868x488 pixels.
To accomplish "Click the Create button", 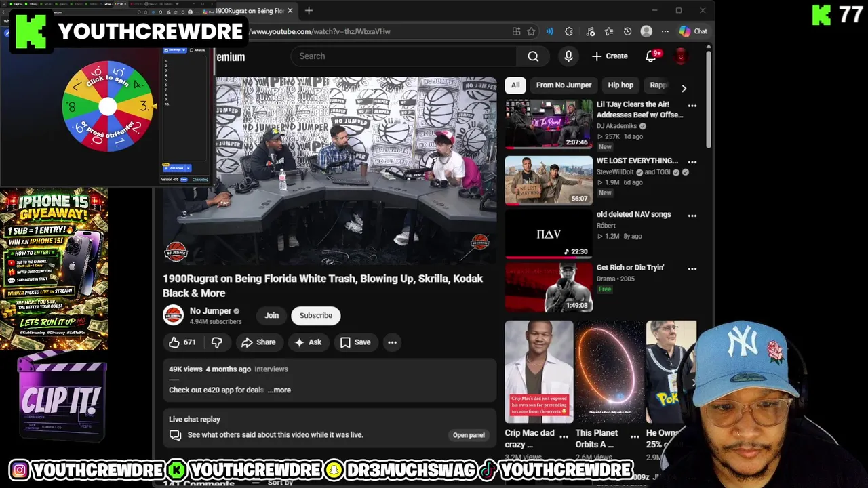I will click(x=610, y=56).
